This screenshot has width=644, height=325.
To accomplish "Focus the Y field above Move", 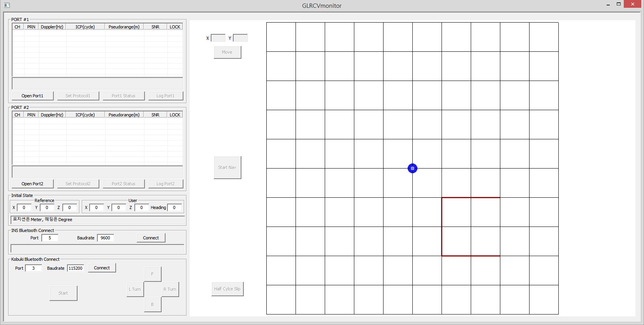I will pyautogui.click(x=240, y=38).
